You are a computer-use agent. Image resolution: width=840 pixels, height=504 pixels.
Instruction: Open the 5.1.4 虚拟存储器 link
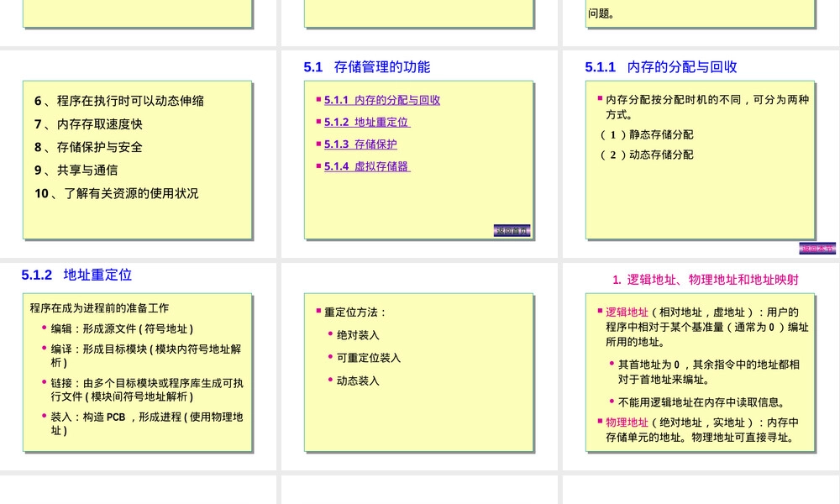pyautogui.click(x=367, y=166)
